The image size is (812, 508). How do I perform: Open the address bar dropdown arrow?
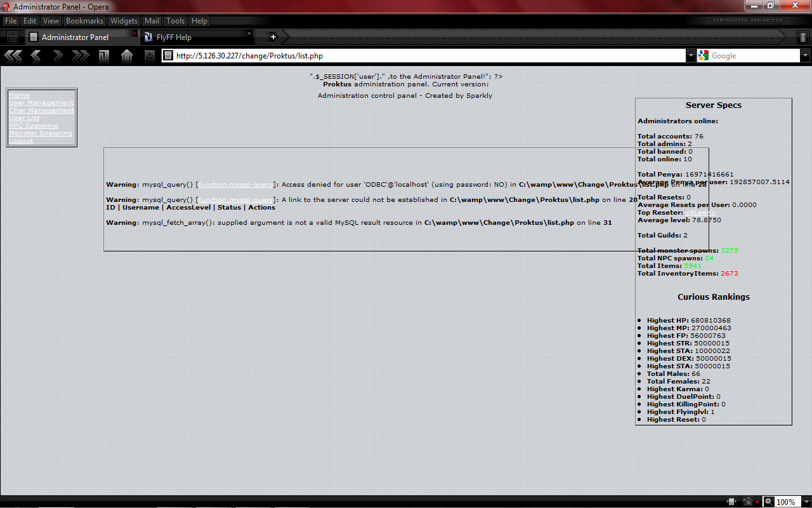tap(691, 55)
